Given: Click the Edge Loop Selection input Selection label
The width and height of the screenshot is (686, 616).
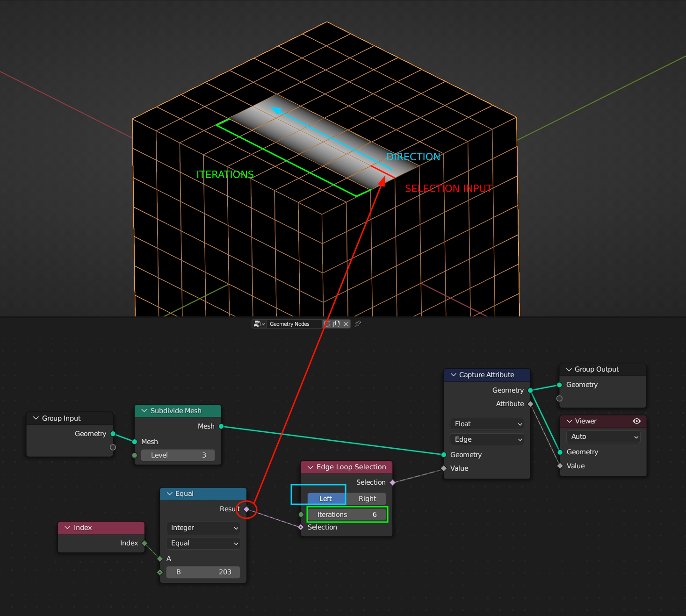Looking at the screenshot, I should pyautogui.click(x=322, y=527).
